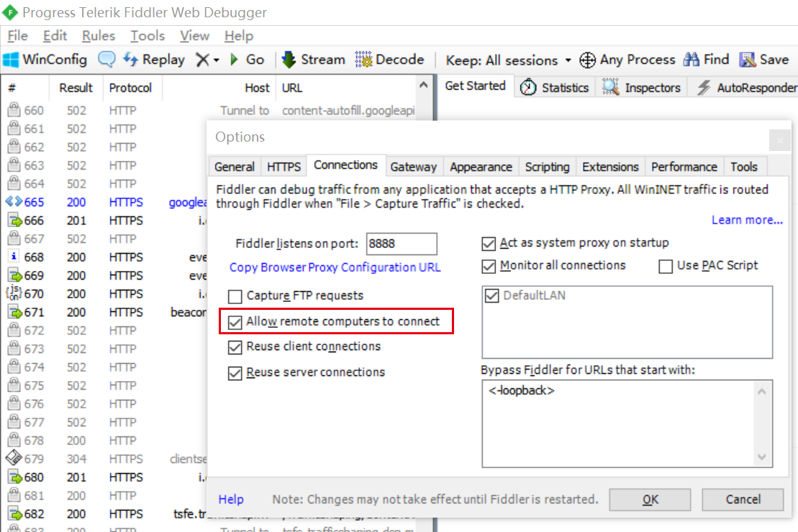Open the View menu
This screenshot has height=532, width=798.
pyautogui.click(x=194, y=36)
